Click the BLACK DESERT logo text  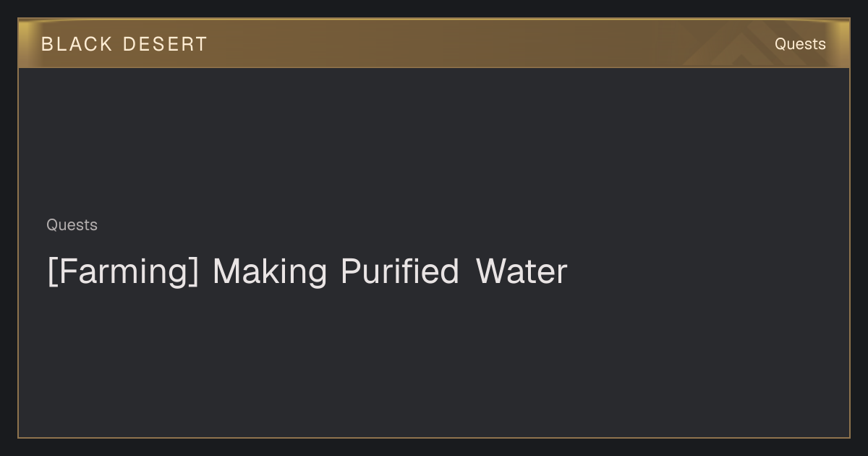click(x=124, y=44)
